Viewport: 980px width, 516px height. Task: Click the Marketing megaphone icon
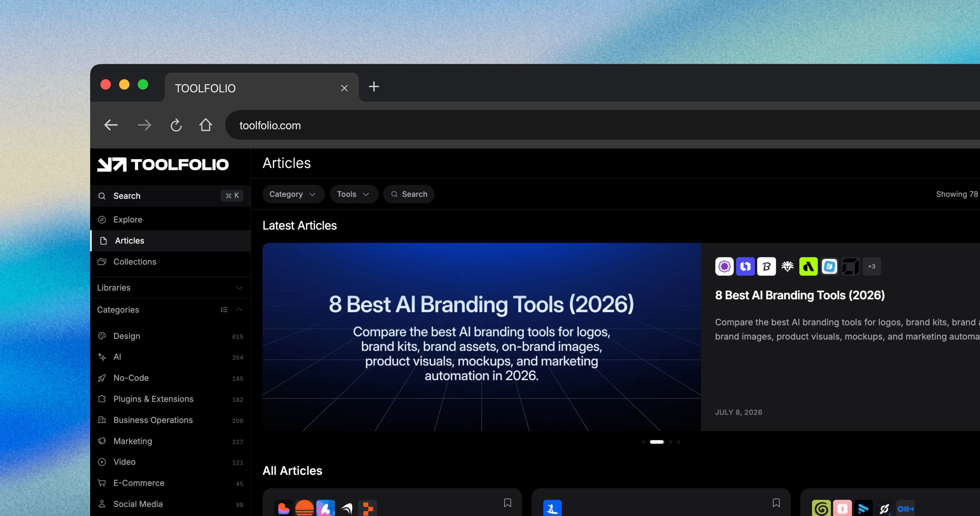pyautogui.click(x=102, y=441)
